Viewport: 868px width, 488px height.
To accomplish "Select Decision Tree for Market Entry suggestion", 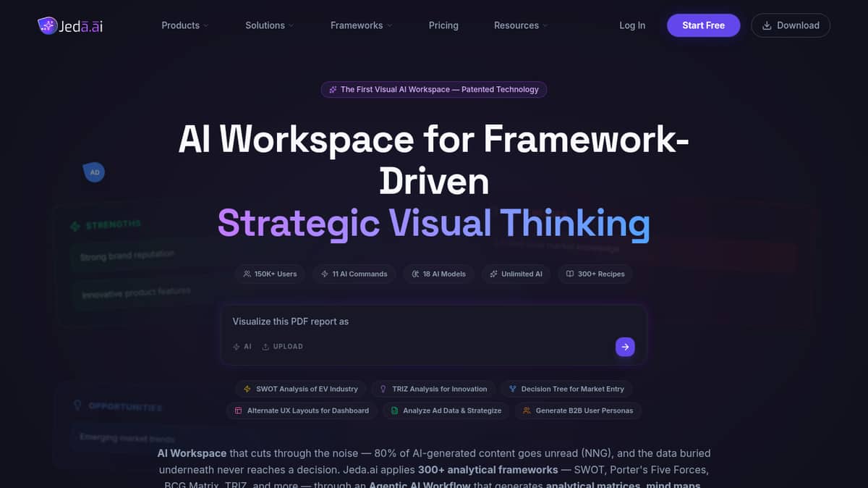I will click(x=566, y=389).
